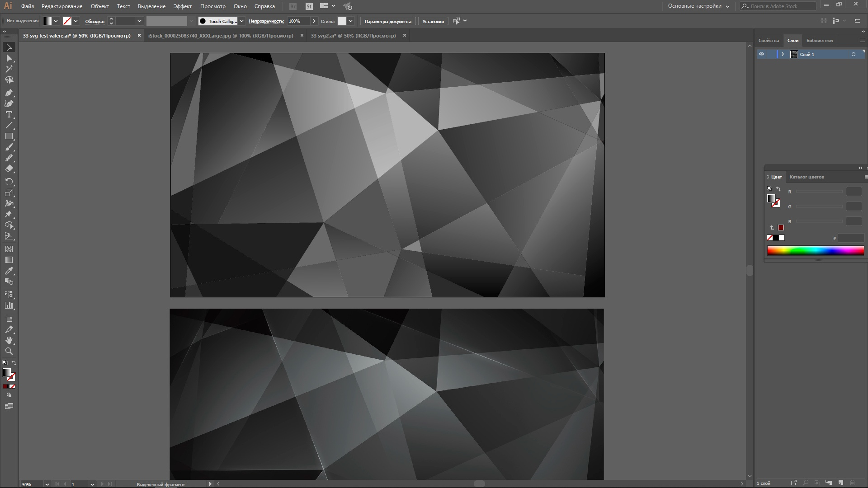Select the Eraser tool
Viewport: 868px width, 488px height.
pyautogui.click(x=9, y=169)
